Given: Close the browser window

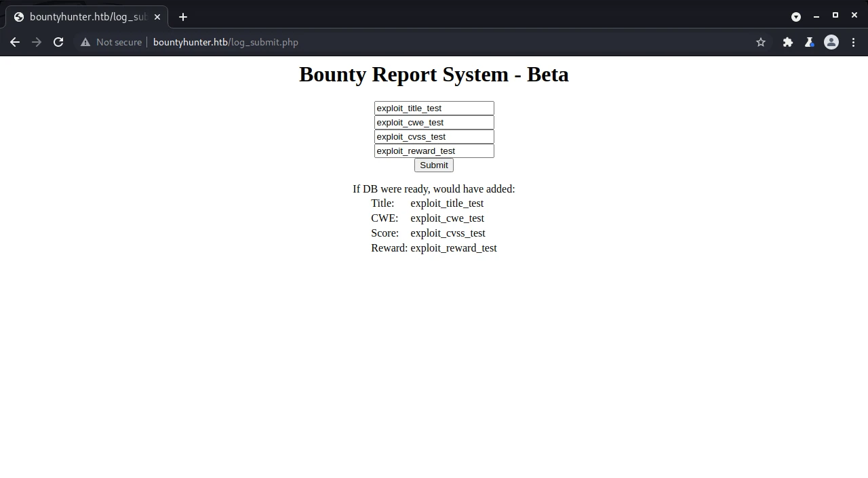Looking at the screenshot, I should coord(854,16).
